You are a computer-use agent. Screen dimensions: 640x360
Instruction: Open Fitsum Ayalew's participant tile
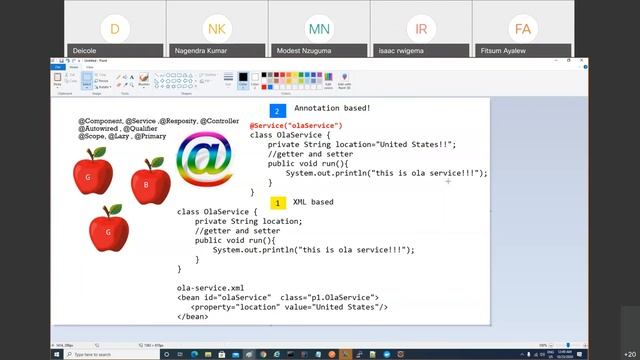click(523, 29)
